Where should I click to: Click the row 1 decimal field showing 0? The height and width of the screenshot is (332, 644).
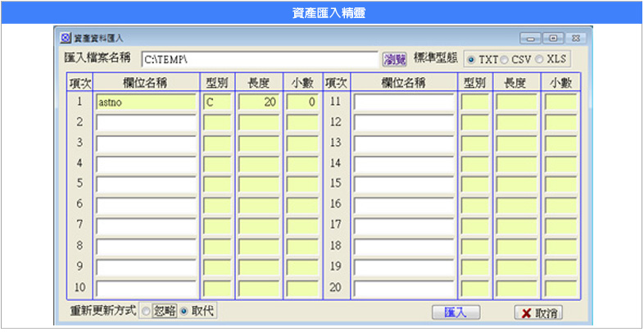pyautogui.click(x=302, y=102)
